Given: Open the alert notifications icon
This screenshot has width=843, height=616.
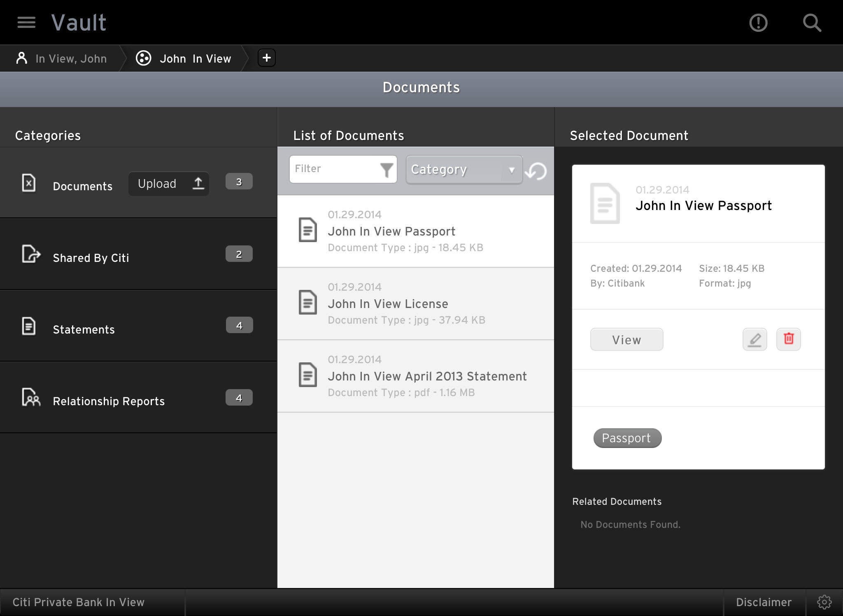Looking at the screenshot, I should (x=758, y=23).
